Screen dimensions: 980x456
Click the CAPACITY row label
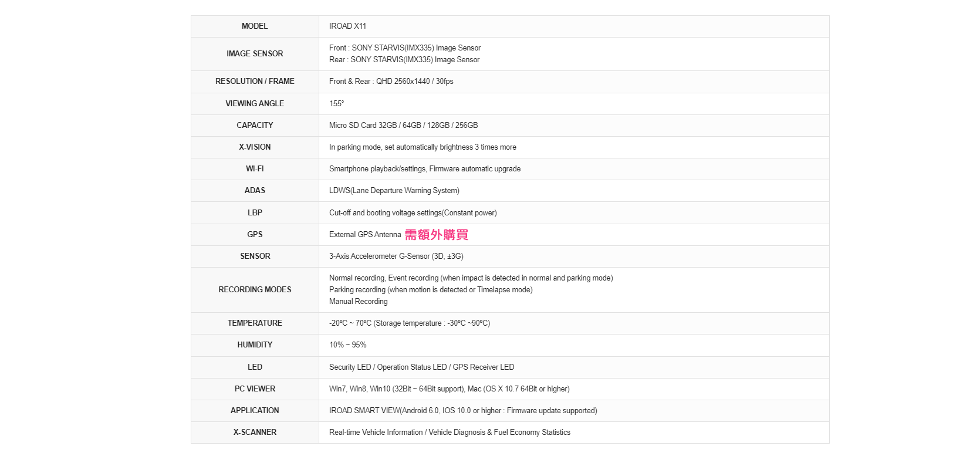[255, 126]
